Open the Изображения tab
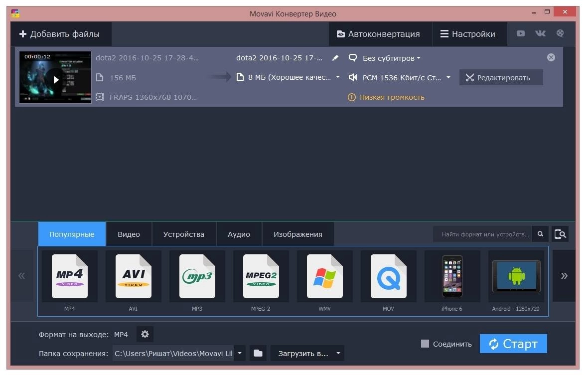This screenshot has height=379, width=588. coord(298,234)
